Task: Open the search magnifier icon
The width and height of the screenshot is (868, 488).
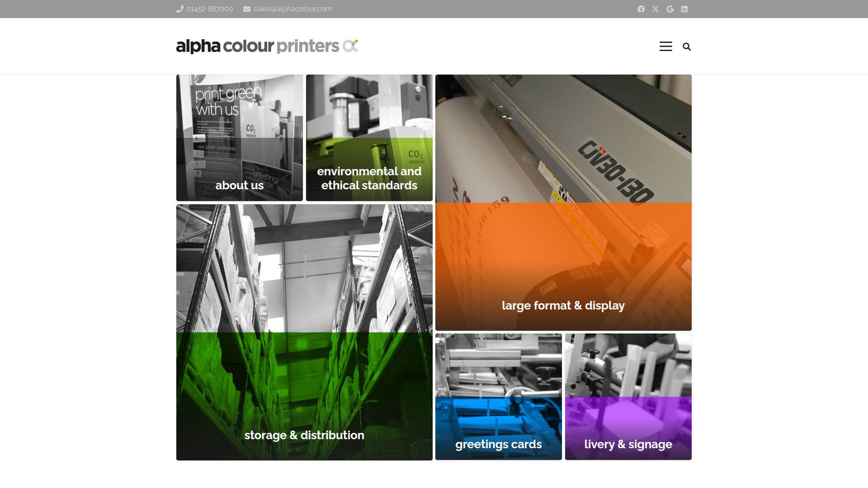Action: [687, 47]
